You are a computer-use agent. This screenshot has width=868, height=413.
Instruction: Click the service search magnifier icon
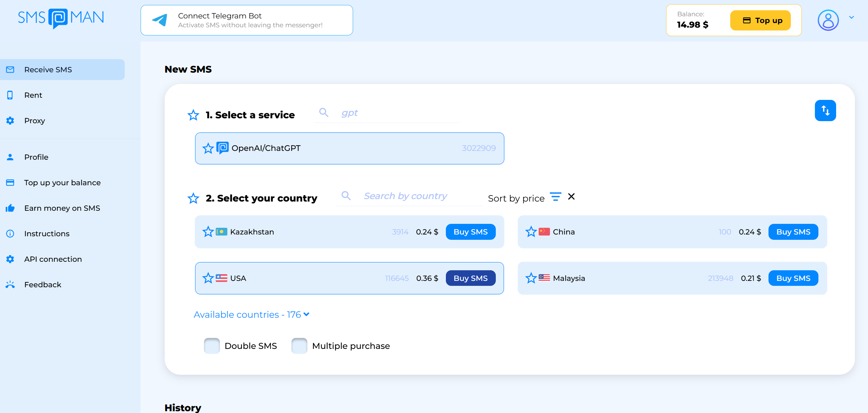(324, 113)
